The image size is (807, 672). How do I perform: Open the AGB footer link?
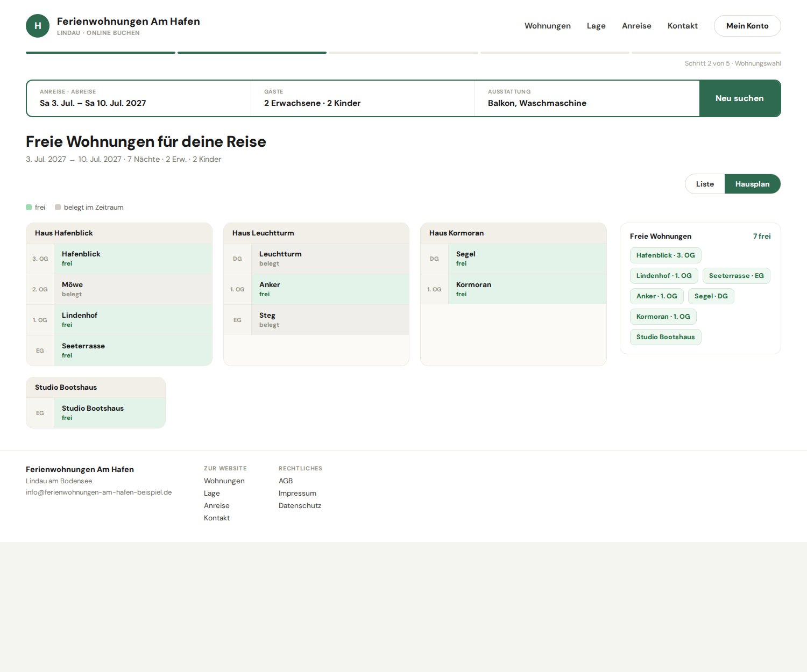point(286,481)
